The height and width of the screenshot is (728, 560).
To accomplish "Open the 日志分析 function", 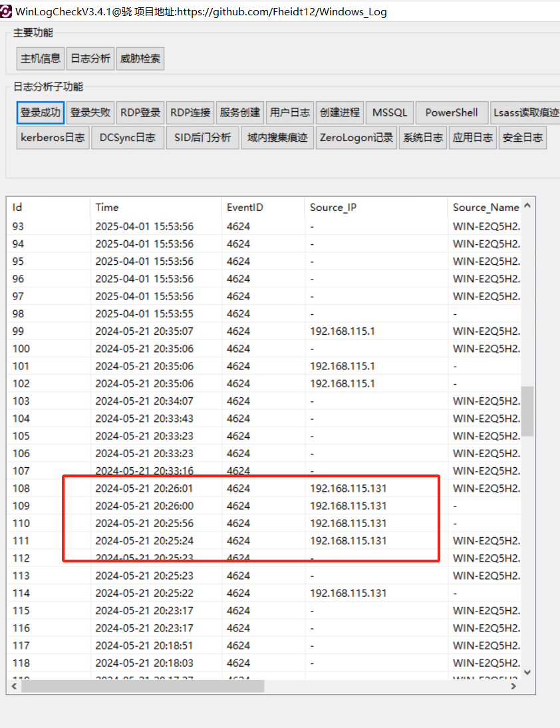I will coord(90,59).
